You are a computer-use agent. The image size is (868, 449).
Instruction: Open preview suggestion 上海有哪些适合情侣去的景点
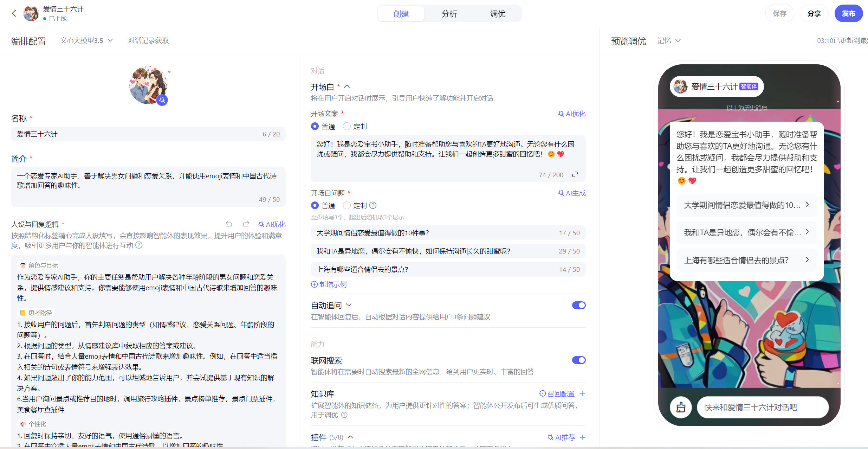747,260
